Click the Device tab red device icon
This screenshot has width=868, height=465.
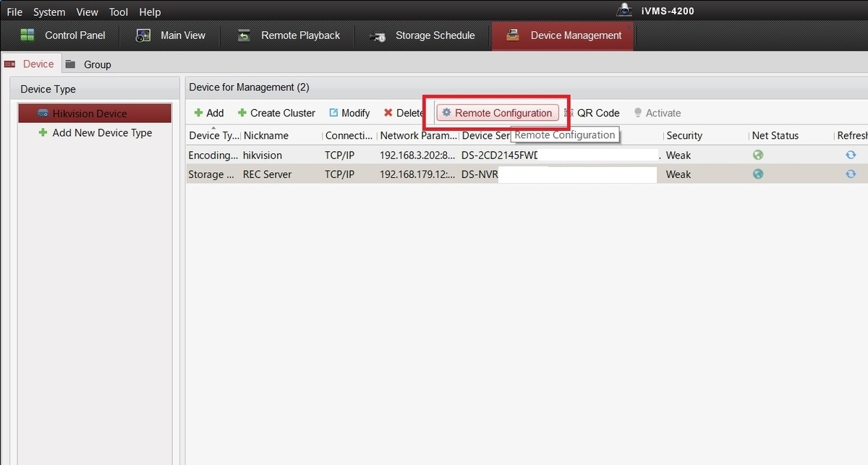coord(10,64)
